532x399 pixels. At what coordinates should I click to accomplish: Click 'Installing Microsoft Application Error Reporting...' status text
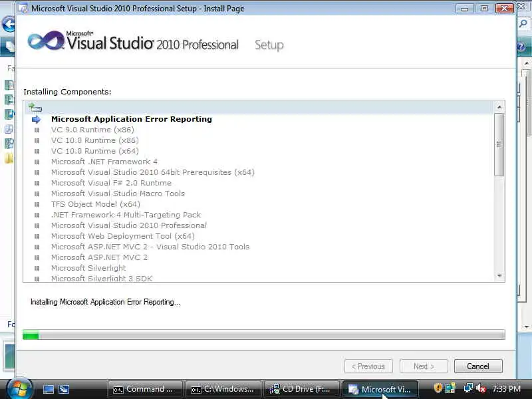105,302
